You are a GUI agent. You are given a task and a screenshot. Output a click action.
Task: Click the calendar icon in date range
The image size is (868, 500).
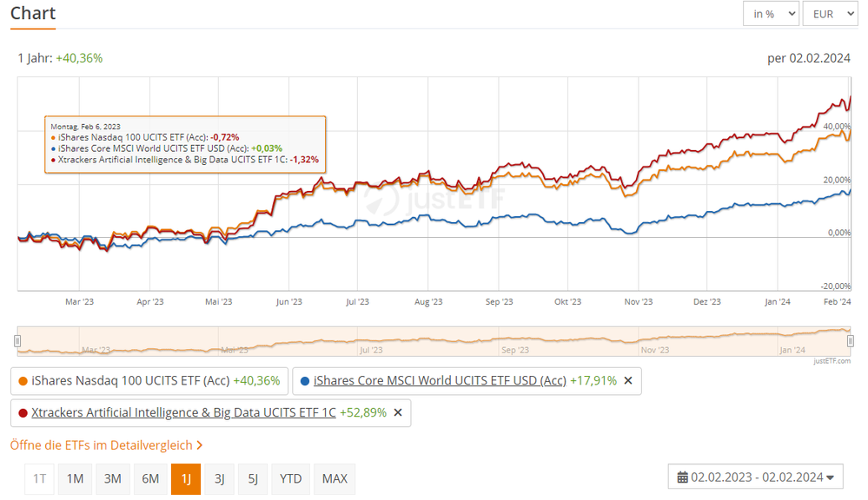pyautogui.click(x=683, y=477)
